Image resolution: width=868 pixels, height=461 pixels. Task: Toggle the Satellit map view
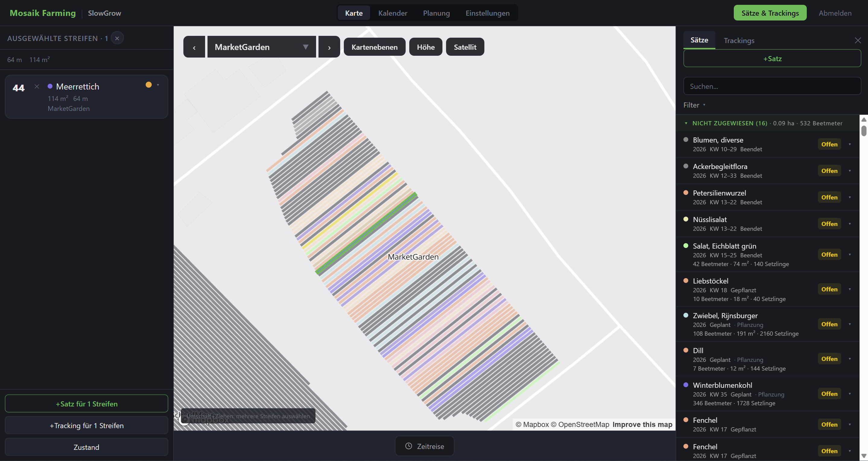(x=465, y=47)
